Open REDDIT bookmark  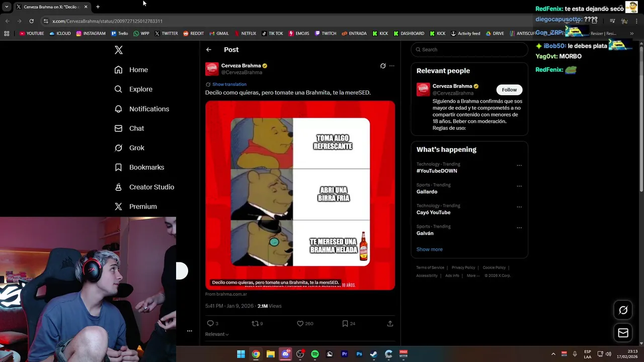point(194,34)
